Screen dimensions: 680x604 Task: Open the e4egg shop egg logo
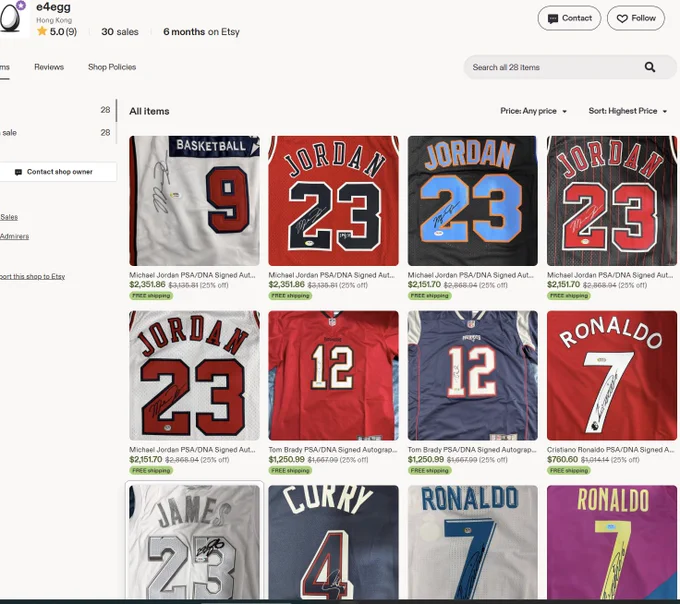point(12,18)
